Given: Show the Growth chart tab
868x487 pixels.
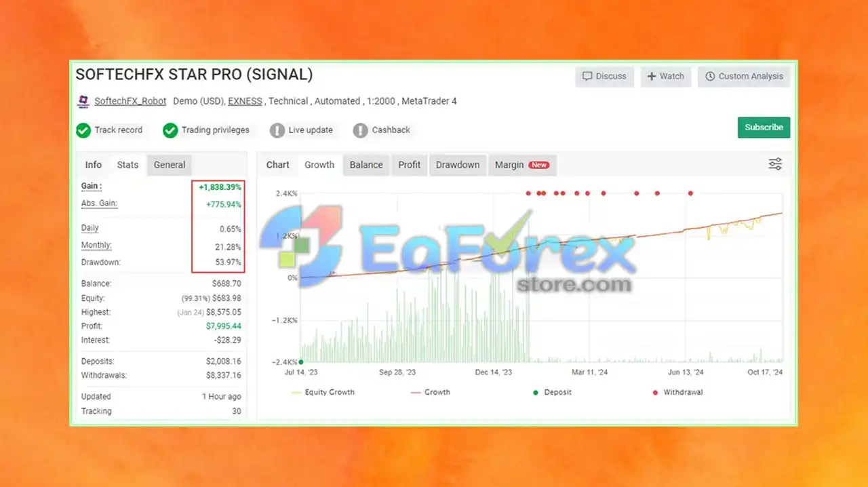Looking at the screenshot, I should tap(319, 165).
